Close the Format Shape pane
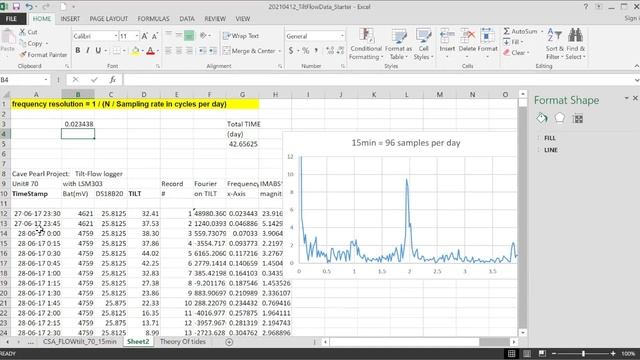The width and height of the screenshot is (640, 360). [635, 98]
